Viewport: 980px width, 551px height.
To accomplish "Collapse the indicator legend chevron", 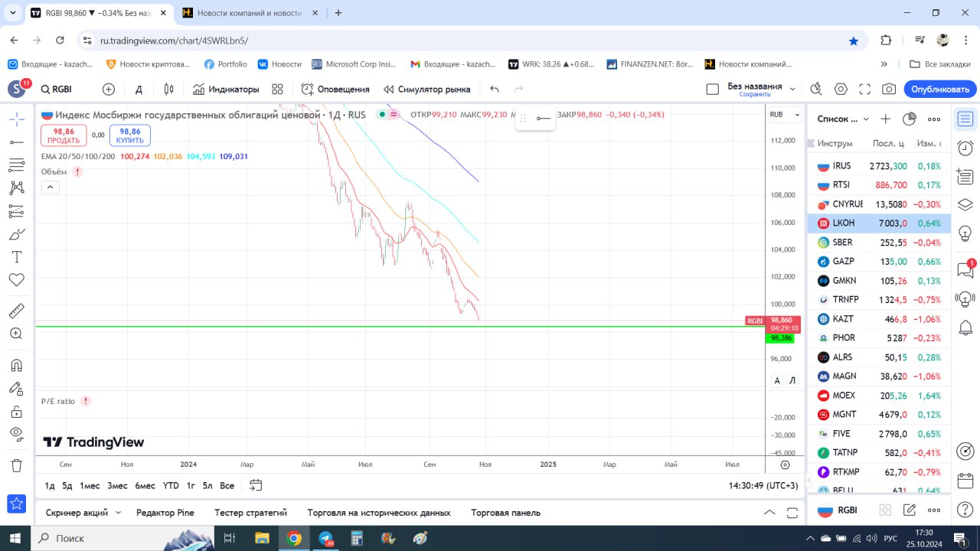I will [x=49, y=187].
